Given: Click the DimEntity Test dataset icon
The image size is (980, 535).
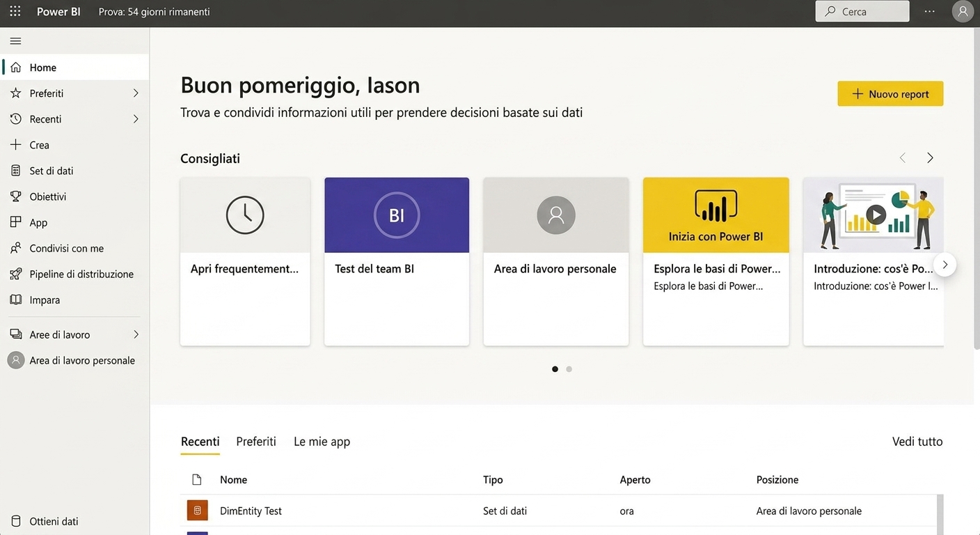Looking at the screenshot, I should pyautogui.click(x=198, y=511).
